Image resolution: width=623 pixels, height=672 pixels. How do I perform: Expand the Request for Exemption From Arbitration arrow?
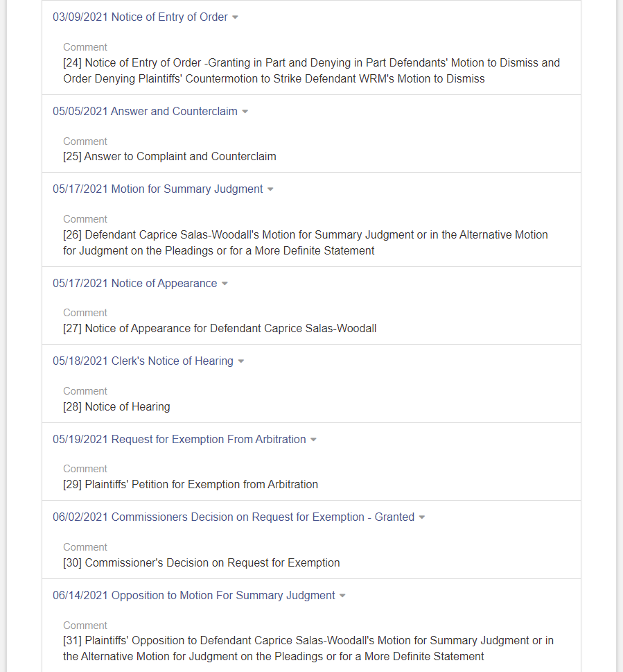coord(313,440)
